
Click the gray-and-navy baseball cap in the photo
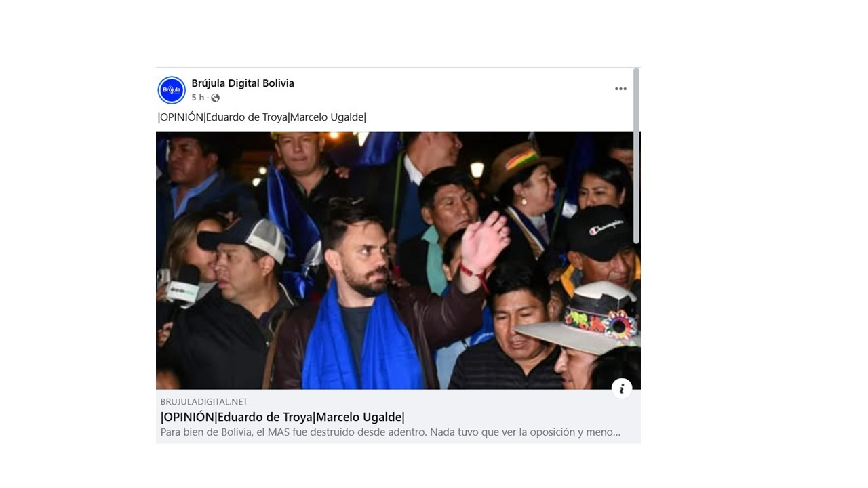[245, 237]
